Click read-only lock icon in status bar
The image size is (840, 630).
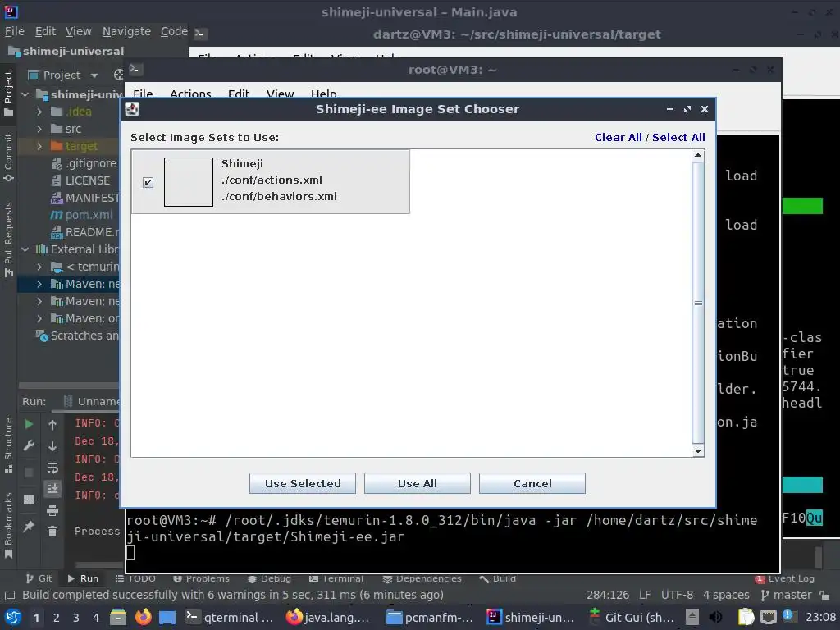824,596
